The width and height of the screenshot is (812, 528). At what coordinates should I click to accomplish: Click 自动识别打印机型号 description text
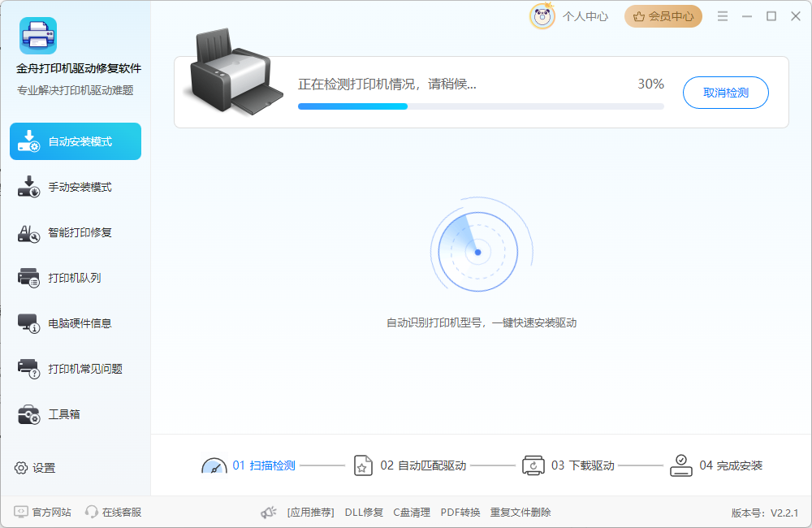tap(482, 322)
